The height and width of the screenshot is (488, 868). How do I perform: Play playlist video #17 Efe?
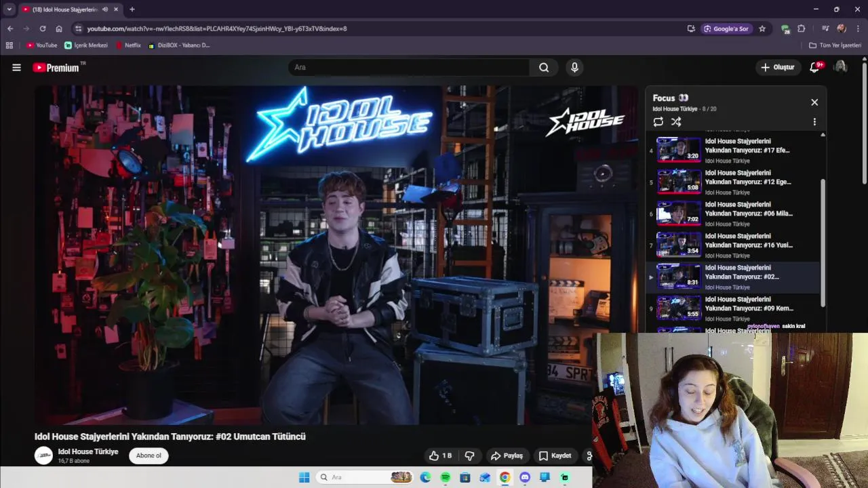click(x=733, y=150)
